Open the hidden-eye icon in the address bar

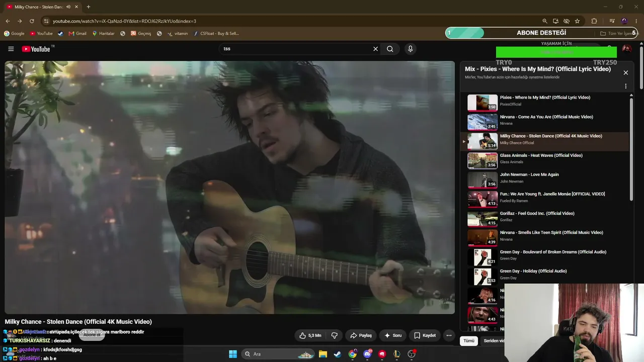click(x=566, y=21)
